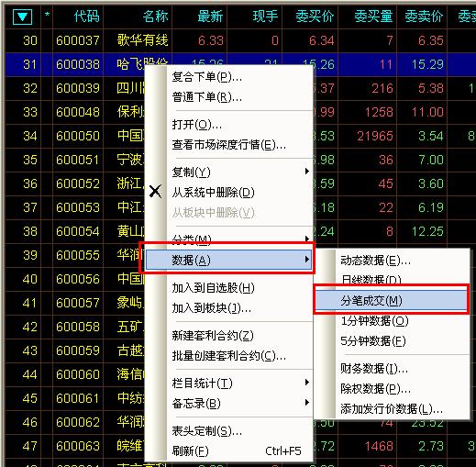Select 分笔成交(M) in the data submenu
The image size is (476, 467).
[391, 301]
